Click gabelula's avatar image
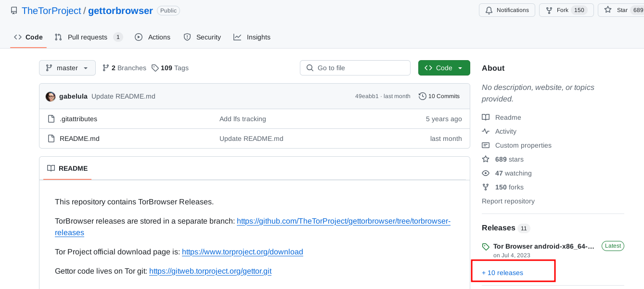The height and width of the screenshot is (289, 644). click(x=51, y=96)
